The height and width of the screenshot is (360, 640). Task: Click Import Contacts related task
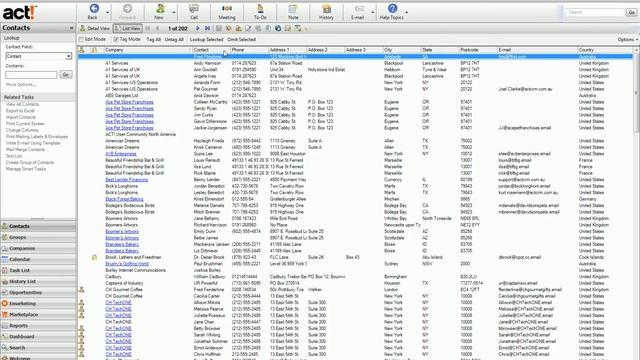(21, 117)
